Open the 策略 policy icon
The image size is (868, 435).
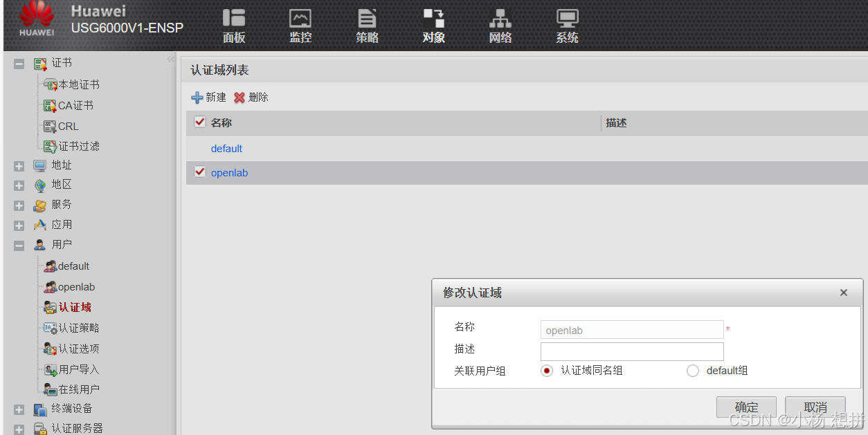click(x=367, y=18)
